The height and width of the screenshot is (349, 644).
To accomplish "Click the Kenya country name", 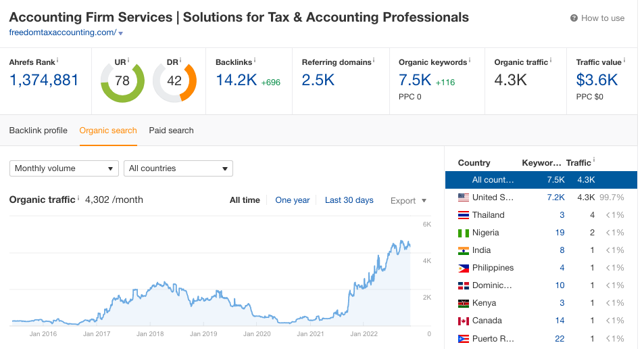I will point(485,303).
